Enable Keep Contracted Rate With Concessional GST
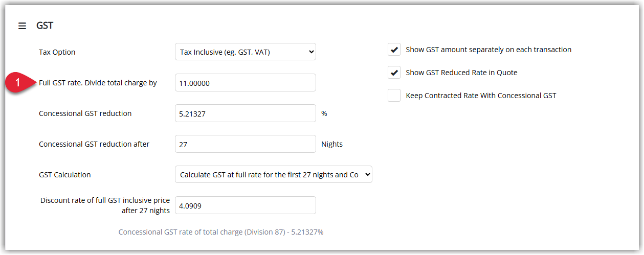This screenshot has height=255, width=644. coord(394,96)
